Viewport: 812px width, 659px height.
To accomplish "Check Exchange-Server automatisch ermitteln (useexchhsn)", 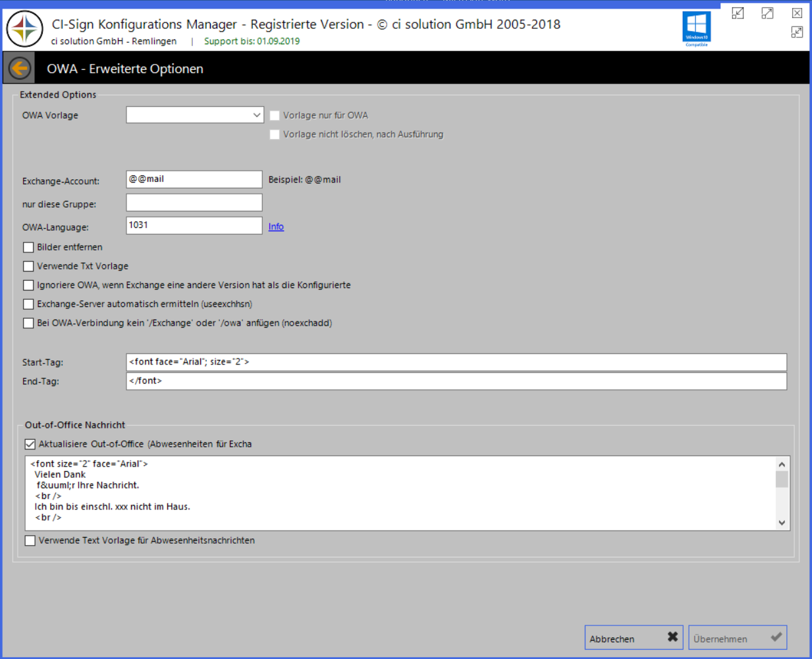I will coord(28,304).
